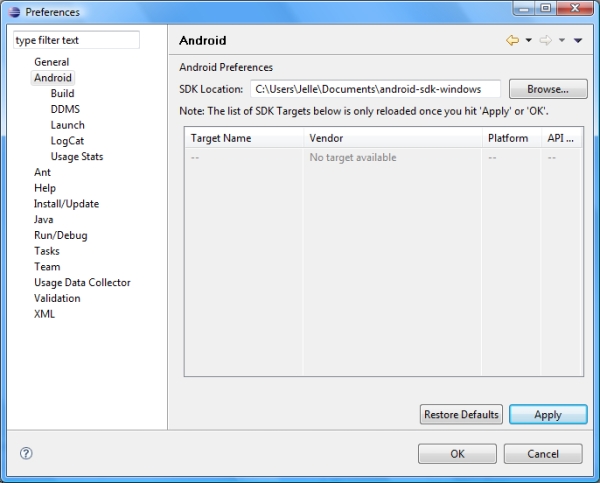Select Usage Stats under Android
This screenshot has width=600, height=483.
pos(77,157)
